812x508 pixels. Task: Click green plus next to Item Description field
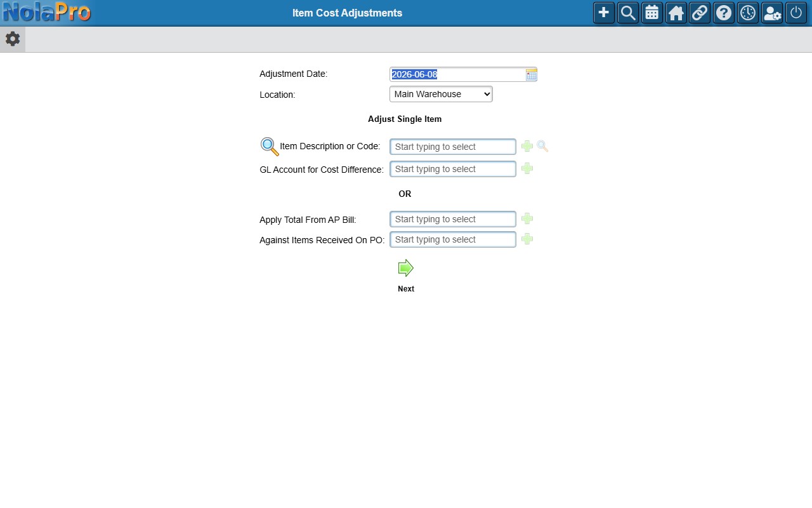pos(527,146)
